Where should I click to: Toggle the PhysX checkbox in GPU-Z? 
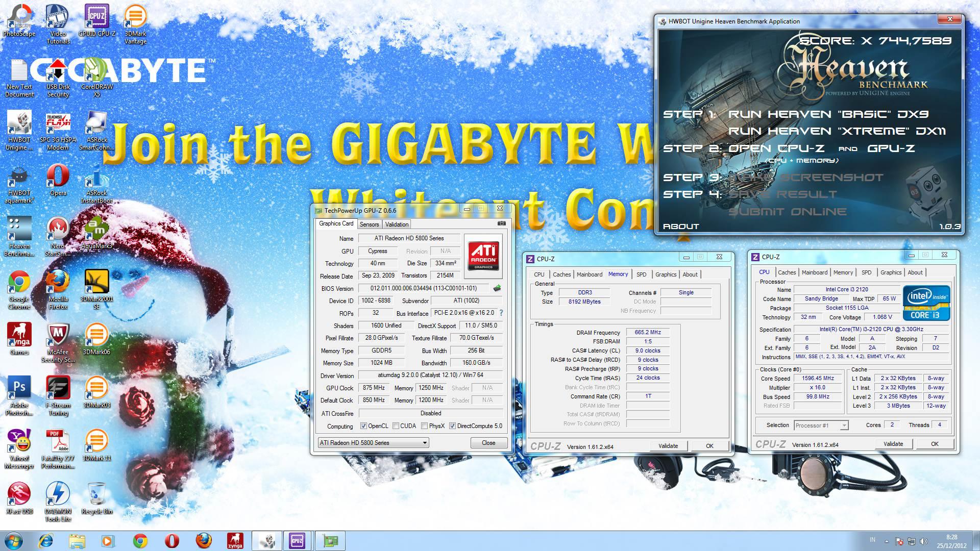[424, 426]
